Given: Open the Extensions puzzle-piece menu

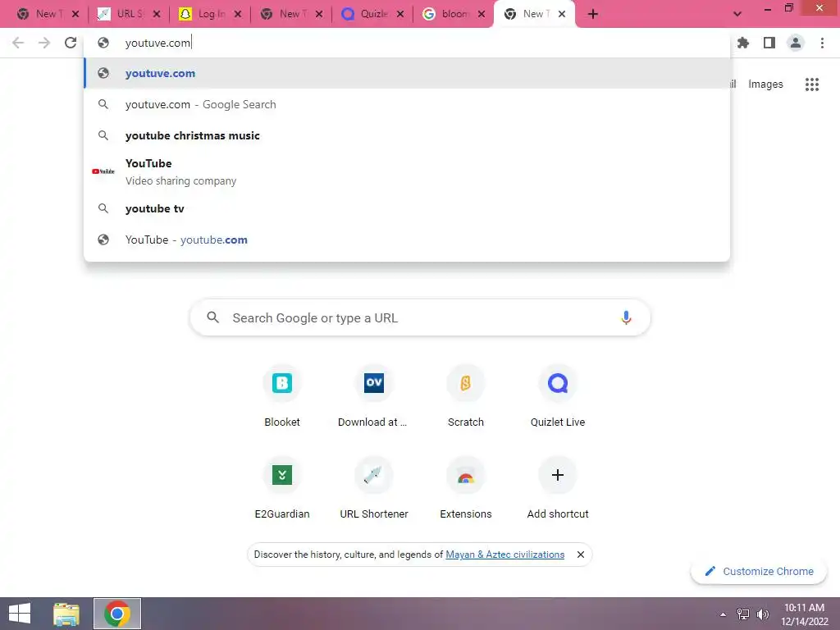Looking at the screenshot, I should 743,43.
